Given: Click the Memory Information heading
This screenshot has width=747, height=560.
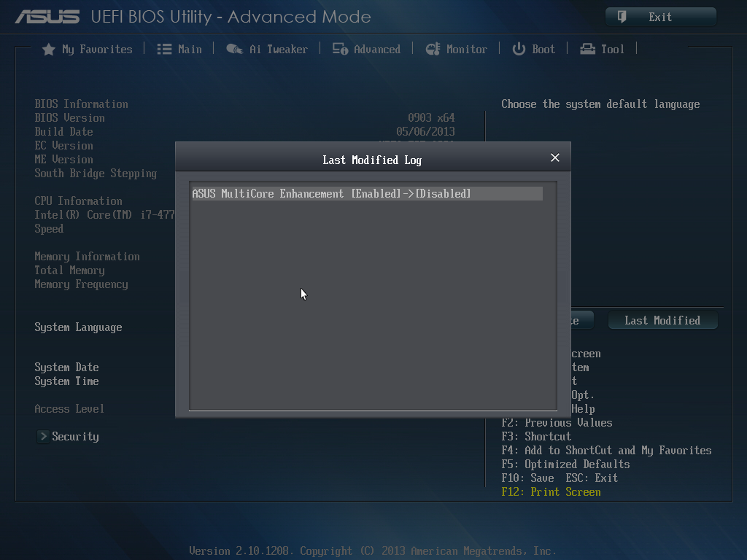Looking at the screenshot, I should 88,257.
